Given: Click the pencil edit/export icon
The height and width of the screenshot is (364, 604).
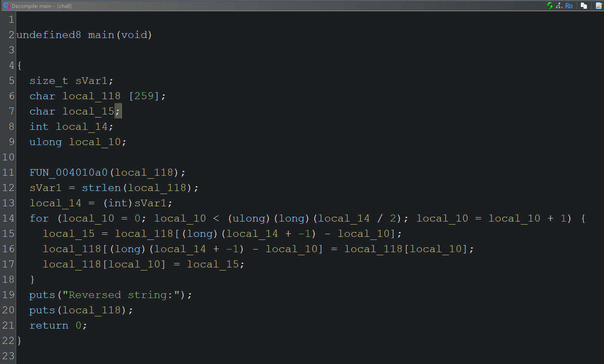Looking at the screenshot, I should coord(598,6).
